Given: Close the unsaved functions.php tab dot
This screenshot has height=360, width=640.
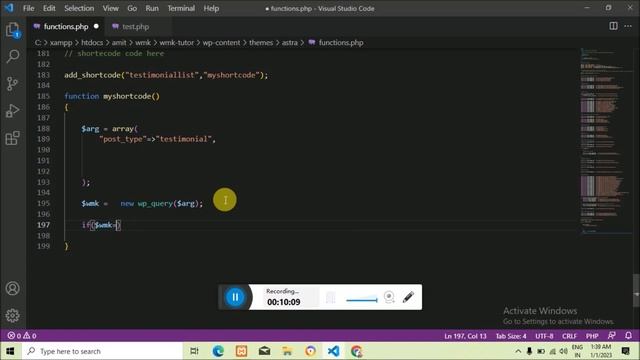Looking at the screenshot, I should coord(96,26).
